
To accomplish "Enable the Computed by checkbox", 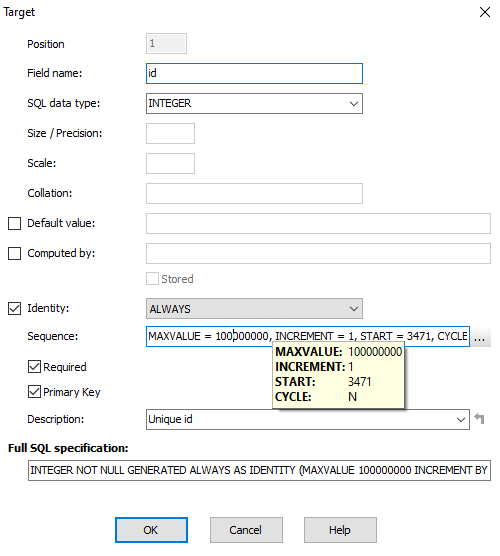I will click(x=15, y=254).
